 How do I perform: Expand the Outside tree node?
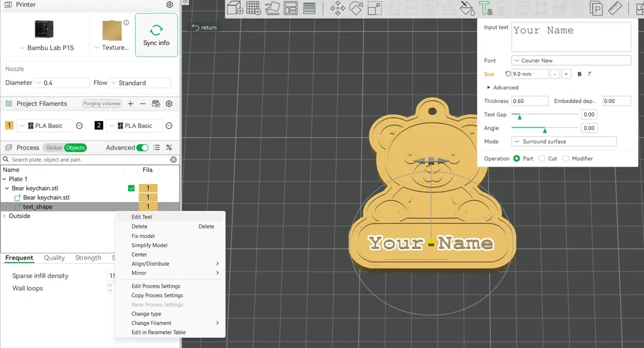[x=5, y=216]
